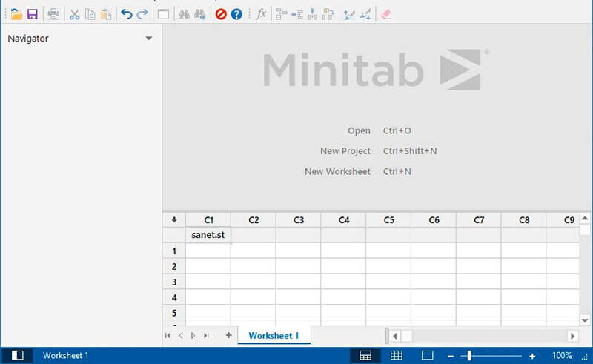The height and width of the screenshot is (364, 593).
Task: Select the C7 column header
Action: pos(479,220)
